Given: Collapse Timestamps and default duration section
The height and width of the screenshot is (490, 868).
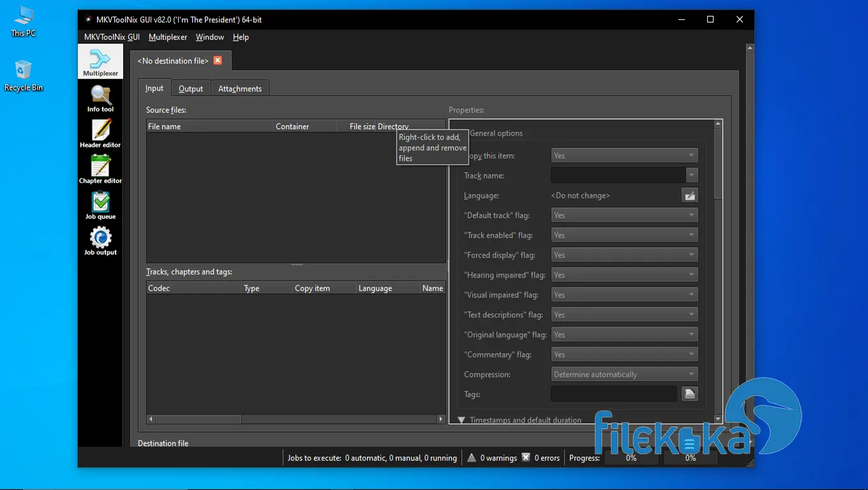Looking at the screenshot, I should [x=461, y=420].
